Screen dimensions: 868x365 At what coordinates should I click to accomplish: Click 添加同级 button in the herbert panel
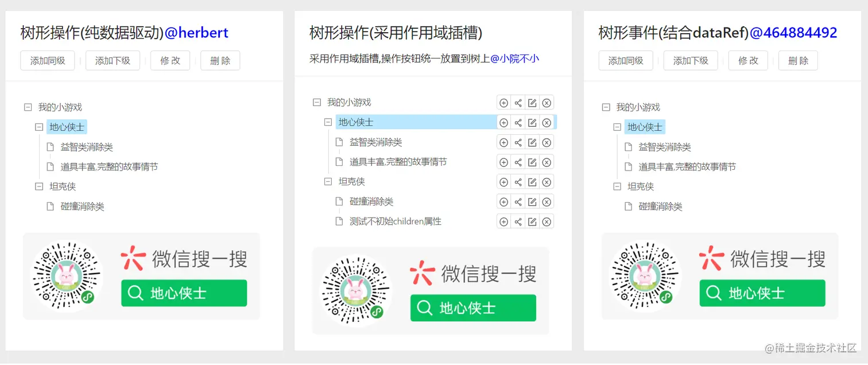coord(48,61)
